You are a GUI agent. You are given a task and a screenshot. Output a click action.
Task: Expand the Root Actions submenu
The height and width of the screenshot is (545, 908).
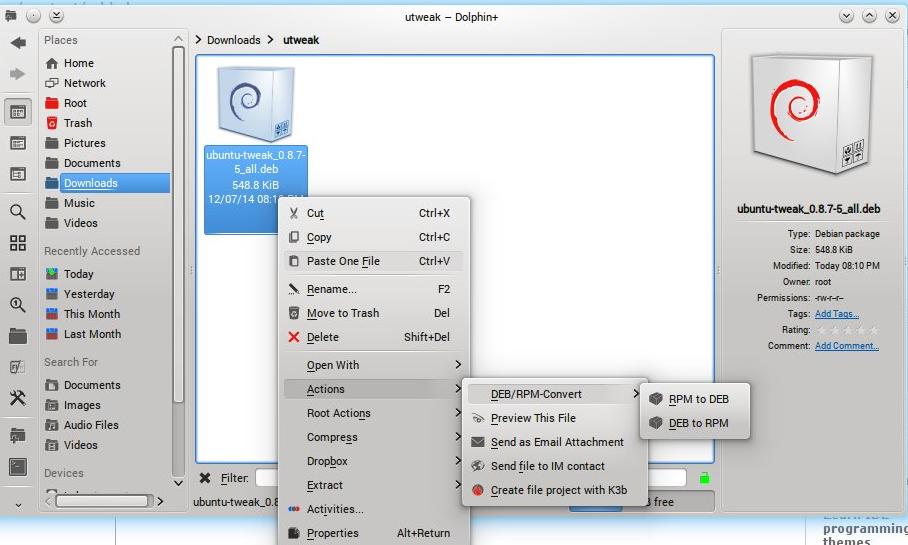pyautogui.click(x=374, y=414)
